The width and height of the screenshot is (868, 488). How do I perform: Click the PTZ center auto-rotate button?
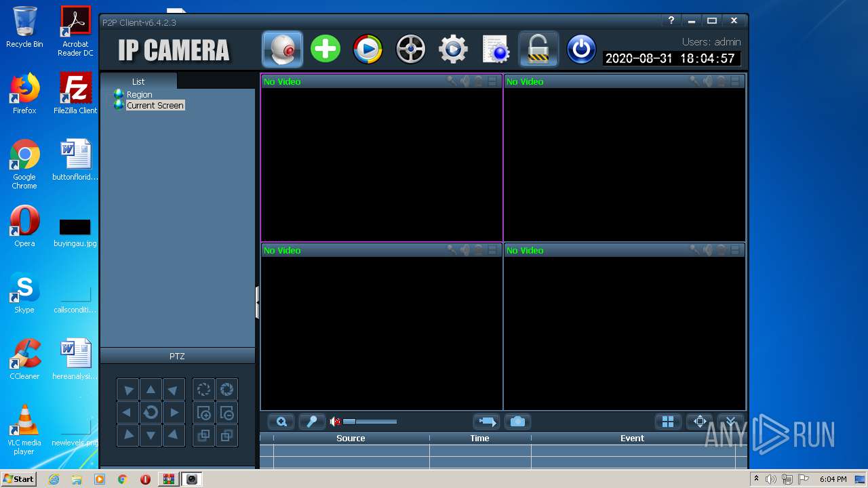tap(151, 412)
